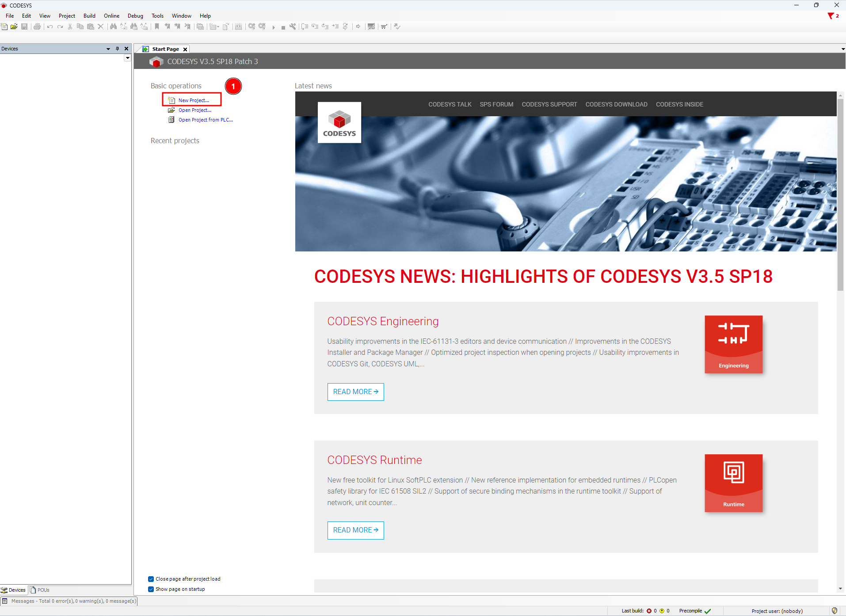Click the red notification funnel icon

pyautogui.click(x=831, y=16)
